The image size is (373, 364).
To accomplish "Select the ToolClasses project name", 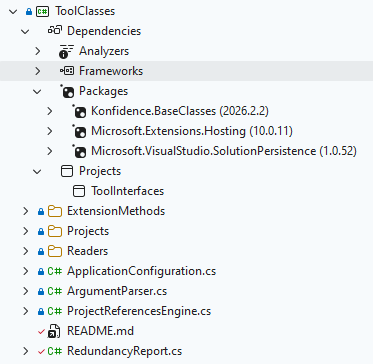I will tap(85, 11).
